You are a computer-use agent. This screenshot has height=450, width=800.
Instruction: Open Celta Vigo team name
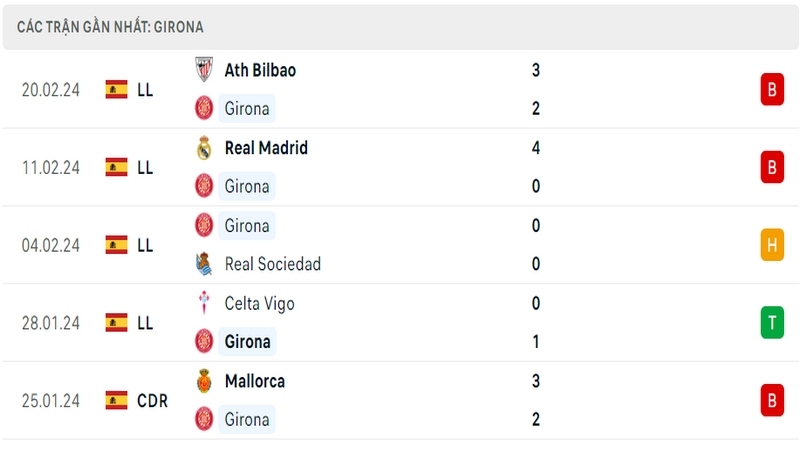(259, 303)
